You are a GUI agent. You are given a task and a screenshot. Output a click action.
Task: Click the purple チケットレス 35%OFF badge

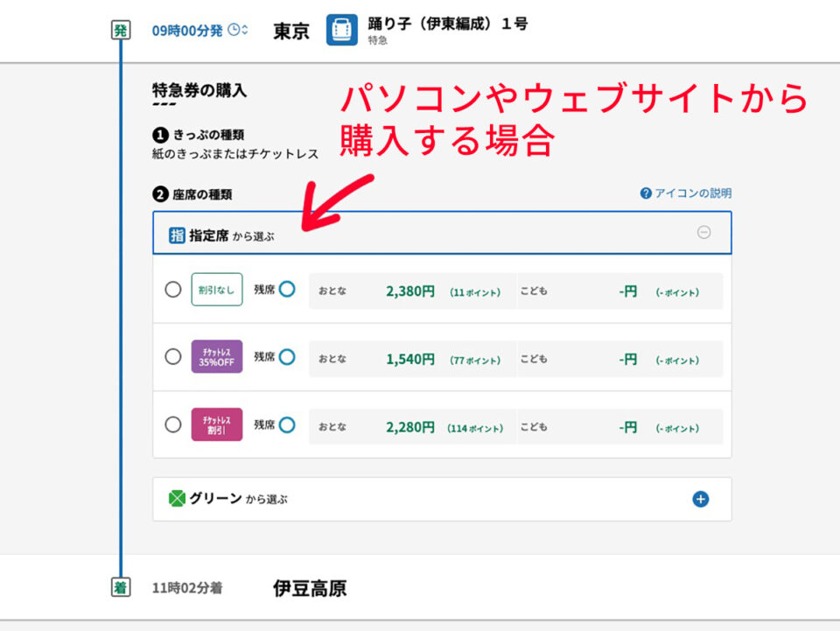(x=217, y=357)
